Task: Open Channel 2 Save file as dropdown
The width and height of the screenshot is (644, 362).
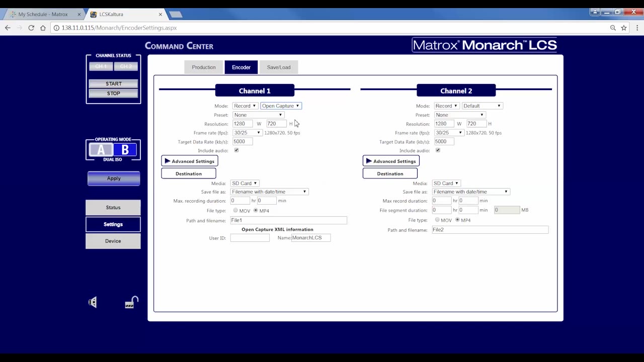Action: 471,192
